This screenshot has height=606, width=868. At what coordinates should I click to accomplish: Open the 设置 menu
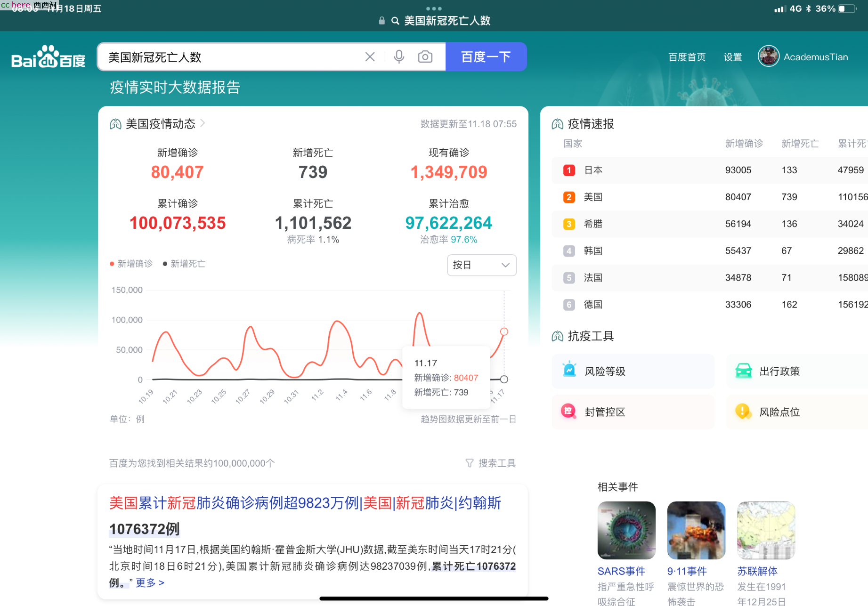click(x=733, y=57)
